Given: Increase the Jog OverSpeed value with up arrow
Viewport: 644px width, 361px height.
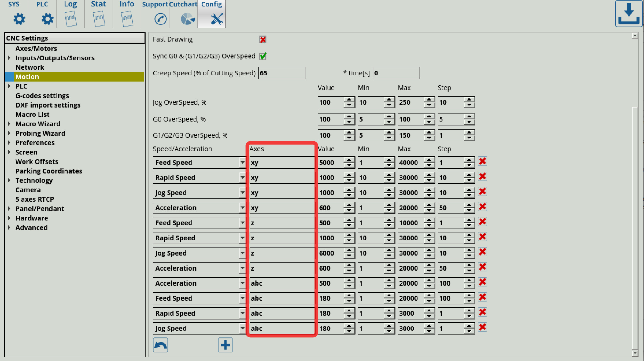Looking at the screenshot, I should [x=349, y=100].
